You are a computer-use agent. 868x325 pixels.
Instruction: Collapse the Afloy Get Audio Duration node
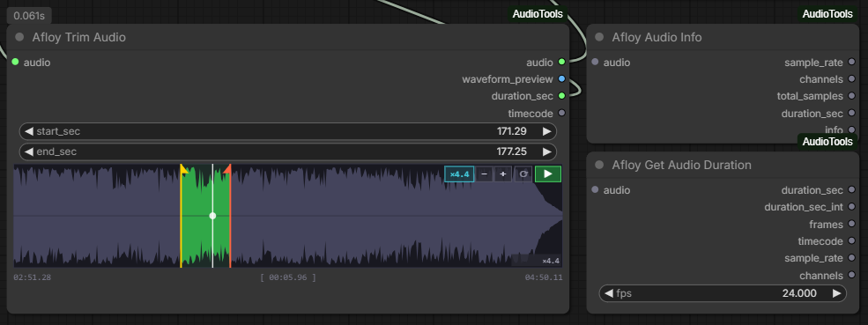599,165
